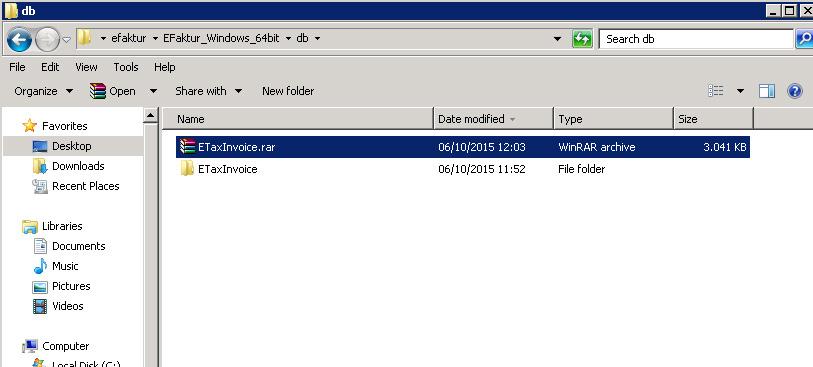Change view using the view icon
This screenshot has height=367, width=813.
click(x=716, y=91)
